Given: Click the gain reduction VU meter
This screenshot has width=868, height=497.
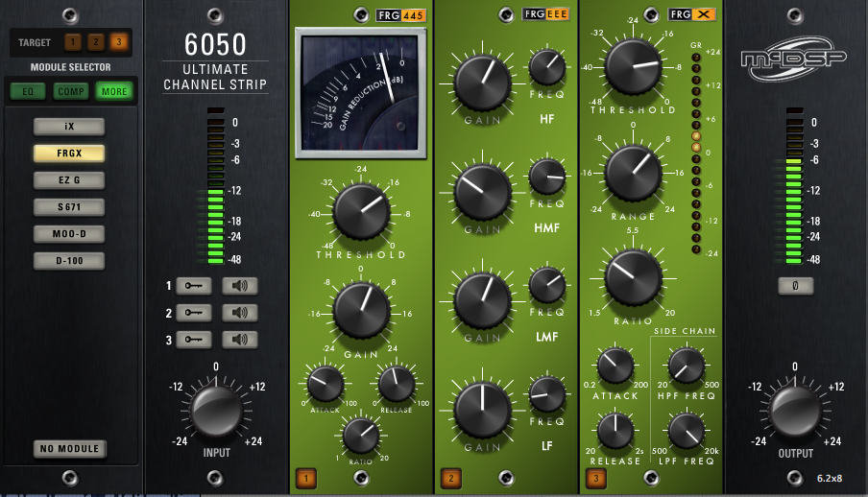Looking at the screenshot, I should pyautogui.click(x=361, y=93).
